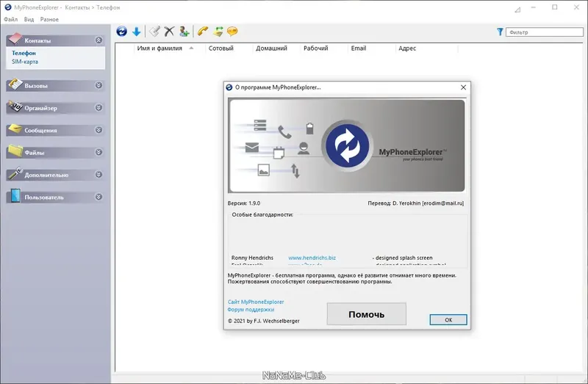
Task: Click the add new contact toolbar icon
Action: click(x=184, y=32)
